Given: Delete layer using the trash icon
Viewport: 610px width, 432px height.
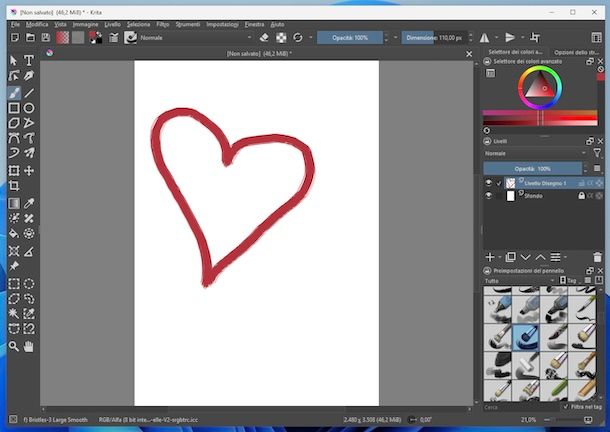Looking at the screenshot, I should 598,257.
